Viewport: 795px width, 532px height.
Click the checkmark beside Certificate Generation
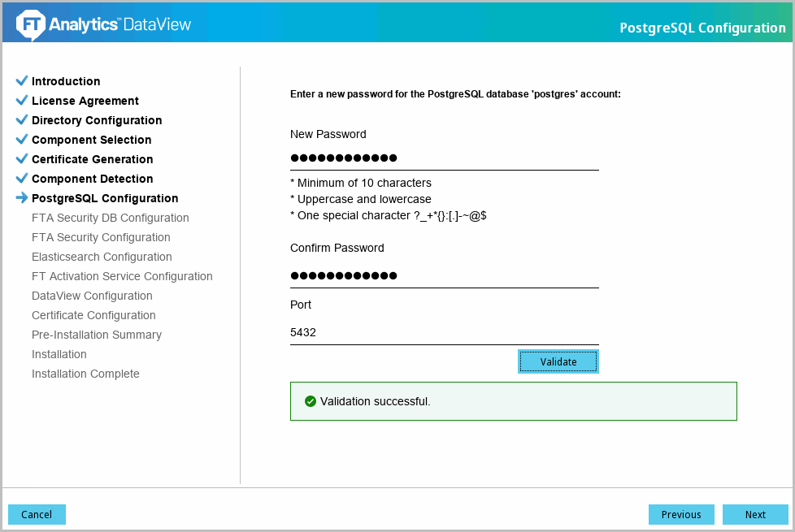[x=22, y=159]
